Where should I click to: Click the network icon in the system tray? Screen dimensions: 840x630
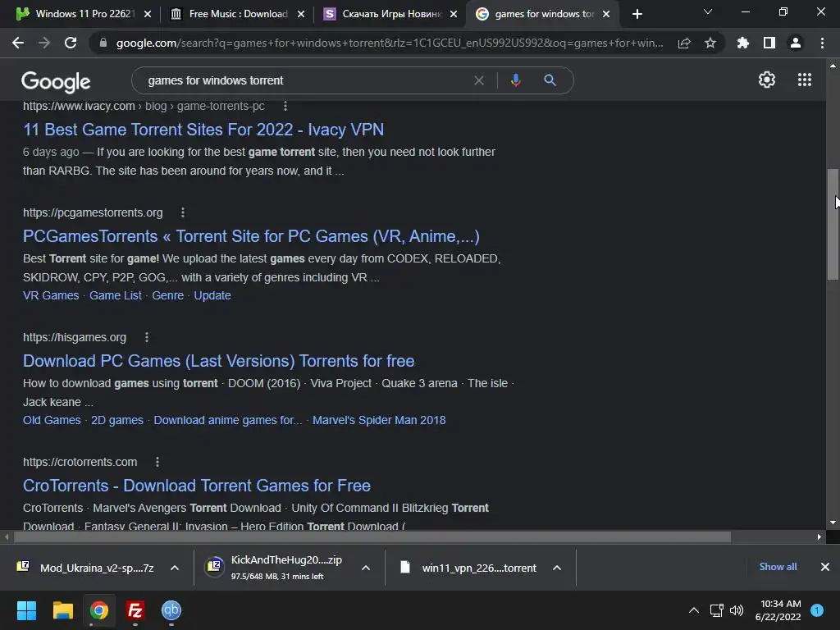[x=716, y=610]
